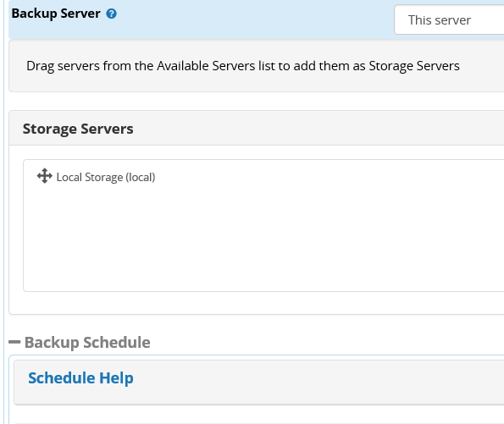The image size is (504, 424).
Task: Collapse Backup Schedule using the minus icon
Action: point(14,342)
